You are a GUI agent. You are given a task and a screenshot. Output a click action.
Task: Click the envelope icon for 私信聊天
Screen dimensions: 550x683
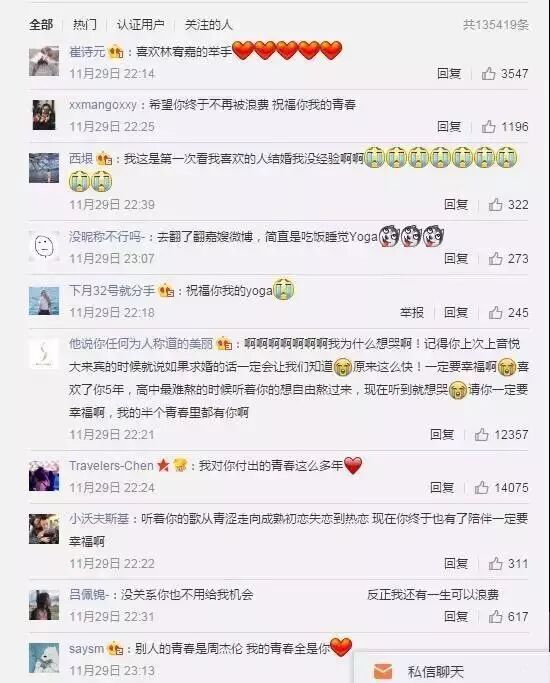(x=383, y=671)
